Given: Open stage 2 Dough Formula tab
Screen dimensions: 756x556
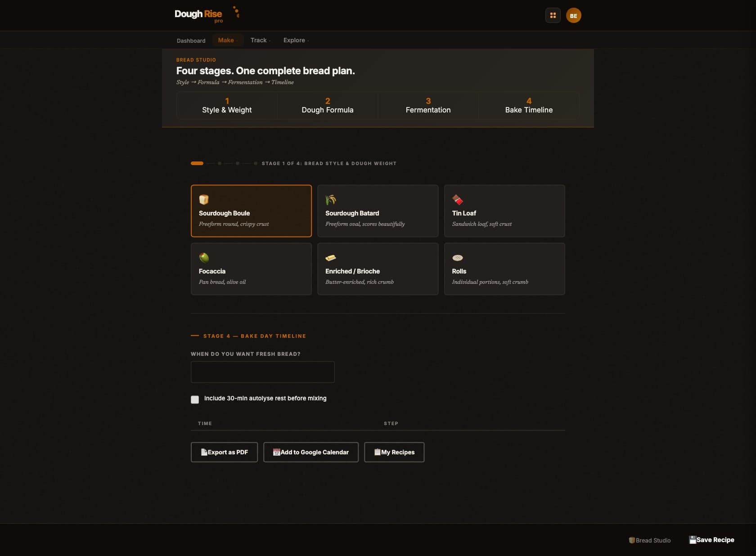Looking at the screenshot, I should (328, 106).
